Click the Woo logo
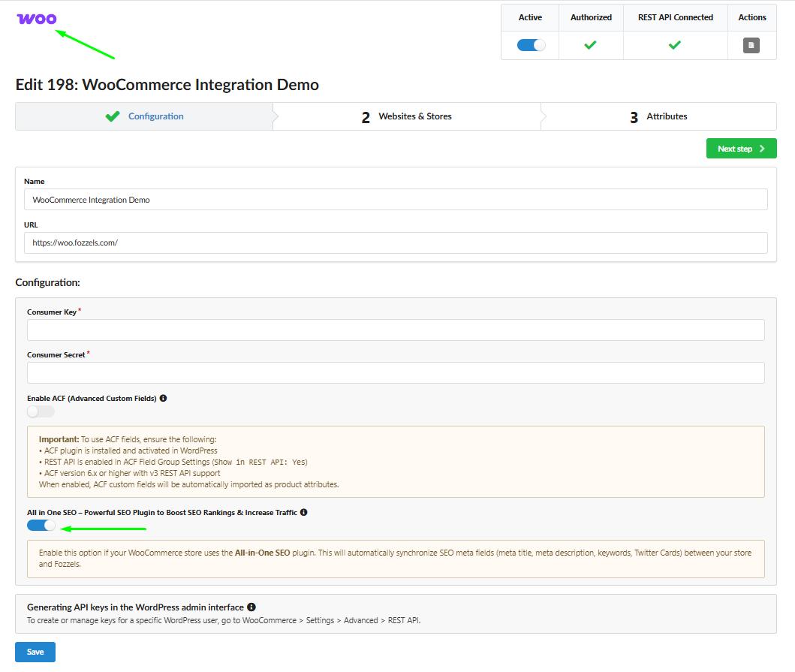This screenshot has height=672, width=795. 37,20
